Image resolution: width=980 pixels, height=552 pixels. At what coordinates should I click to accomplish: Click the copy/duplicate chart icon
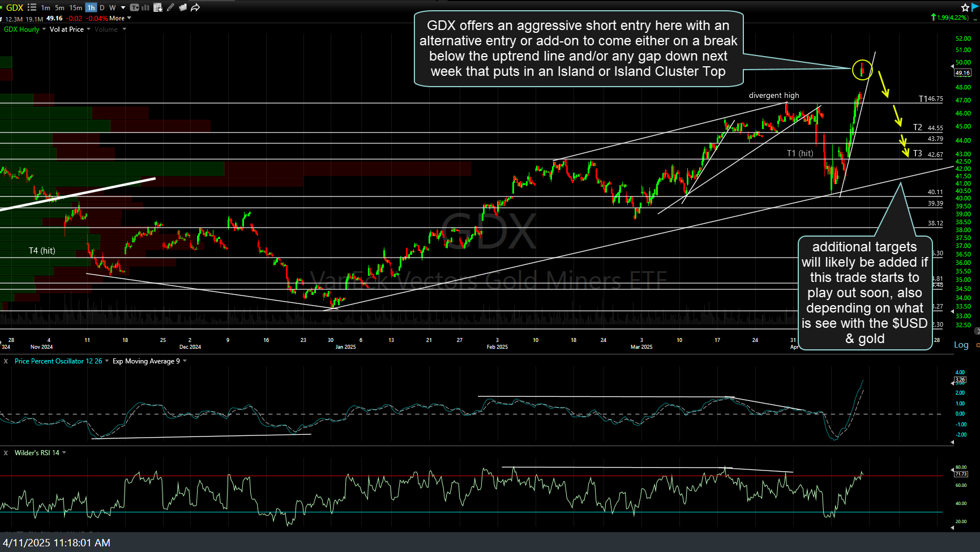(182, 7)
